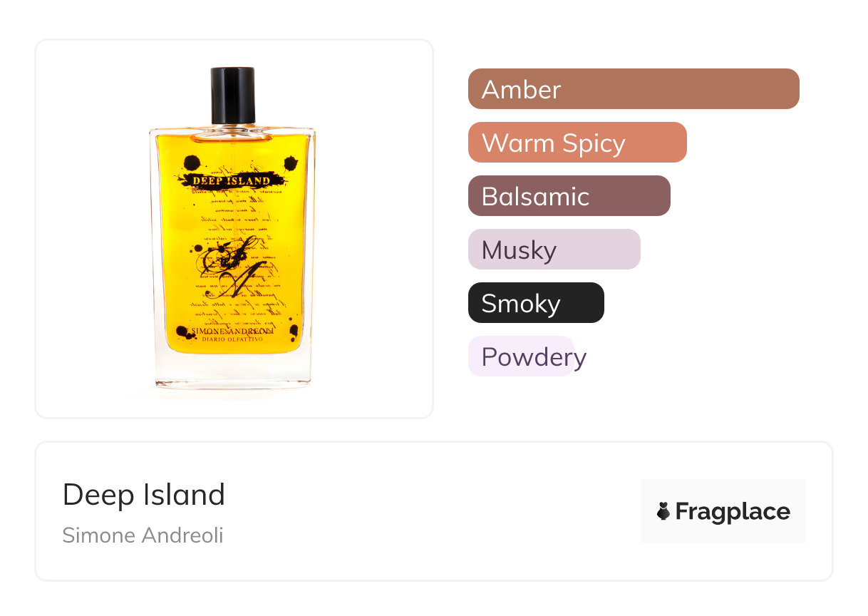Click the Fragplace wordmark text
The height and width of the screenshot is (616, 868).
pos(733,512)
